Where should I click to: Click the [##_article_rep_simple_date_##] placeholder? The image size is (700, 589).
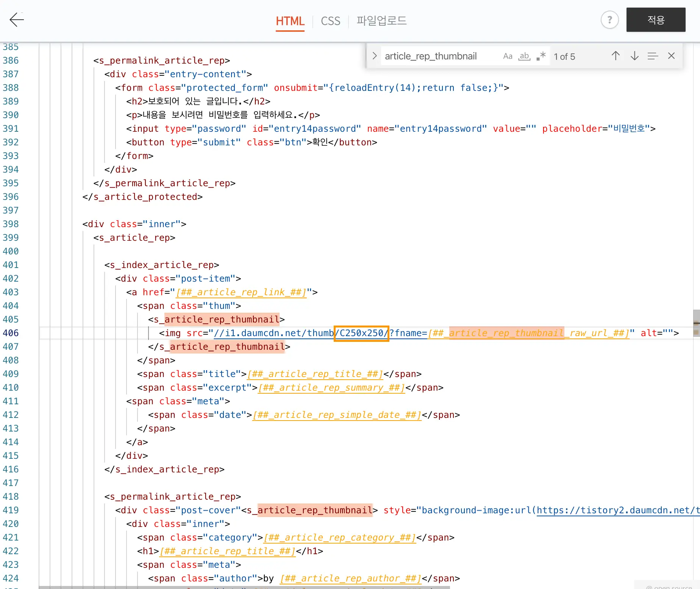[x=337, y=415]
